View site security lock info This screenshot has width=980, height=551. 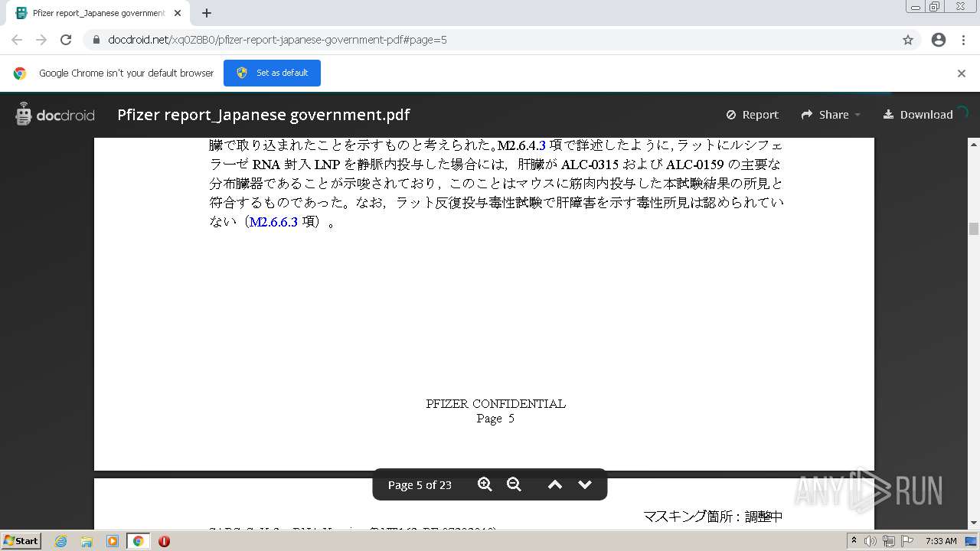tap(96, 40)
